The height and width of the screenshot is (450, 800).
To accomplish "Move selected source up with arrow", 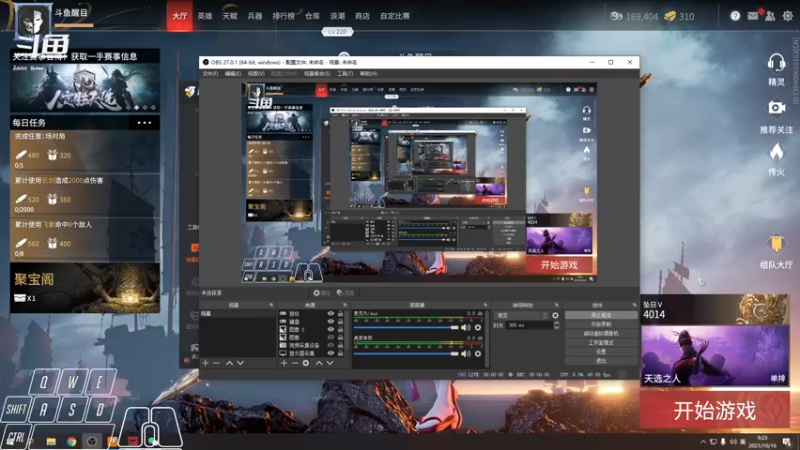I will [319, 363].
